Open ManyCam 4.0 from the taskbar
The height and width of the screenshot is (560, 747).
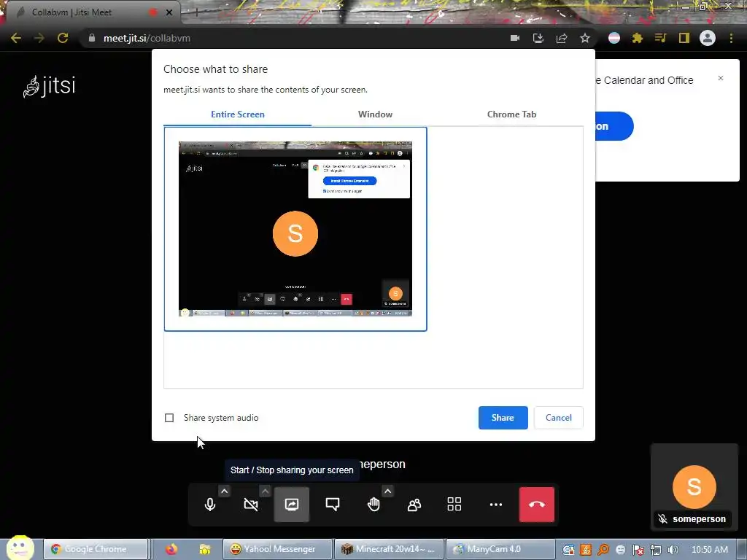[x=500, y=549]
